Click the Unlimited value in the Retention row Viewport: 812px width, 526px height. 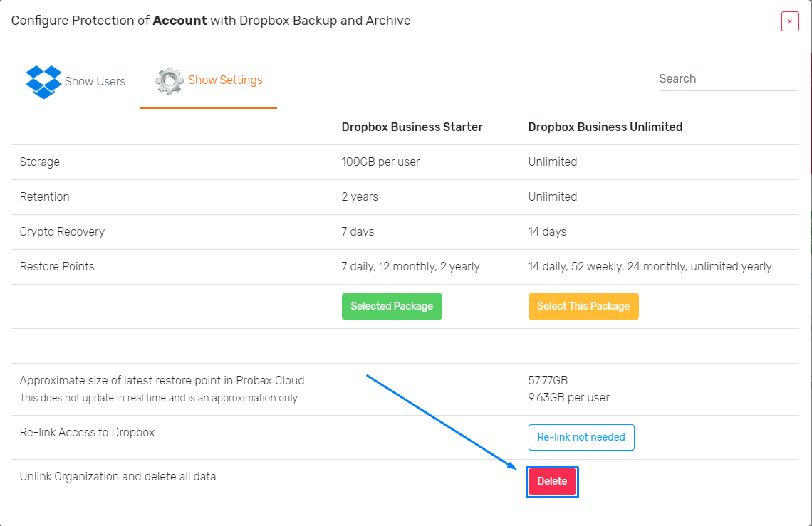pos(553,196)
